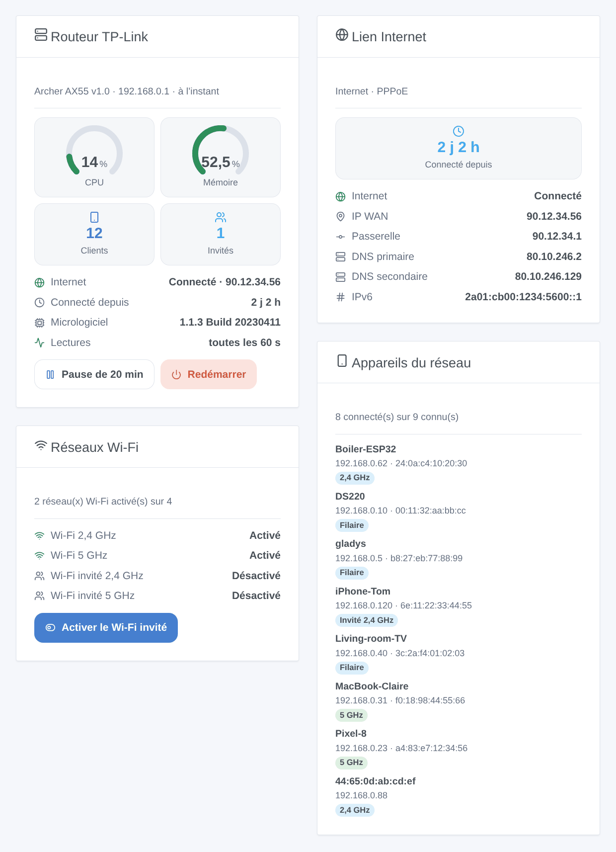Click the green globe icon in Lien Internet row
This screenshot has width=616, height=852.
pyautogui.click(x=341, y=197)
